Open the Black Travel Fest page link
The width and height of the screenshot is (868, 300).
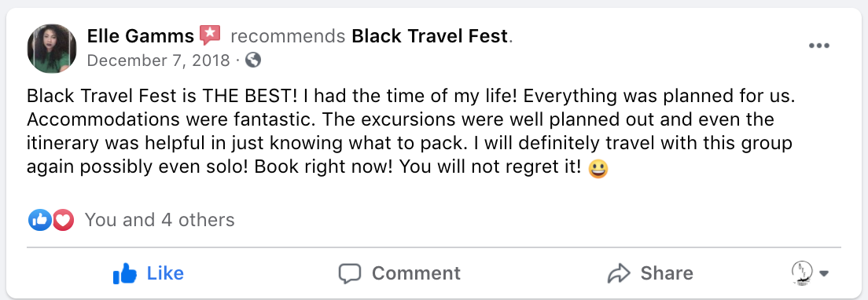point(429,36)
